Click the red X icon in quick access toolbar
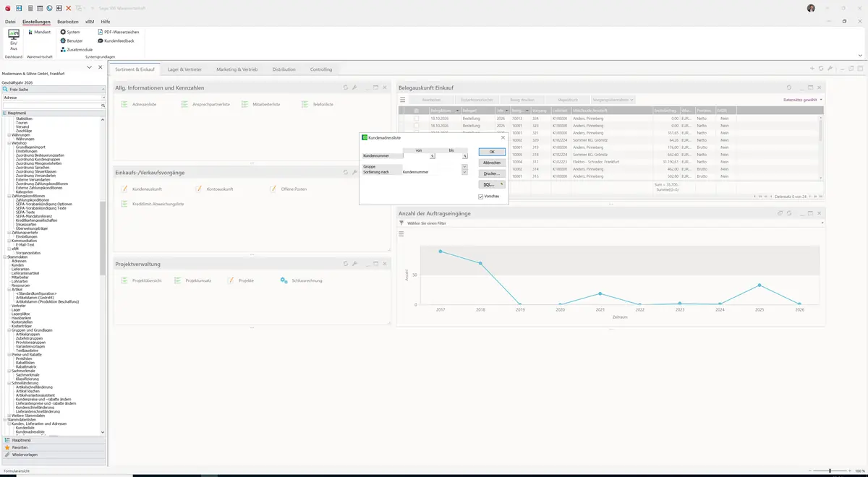Viewport: 868px width, 477px height. coord(68,8)
